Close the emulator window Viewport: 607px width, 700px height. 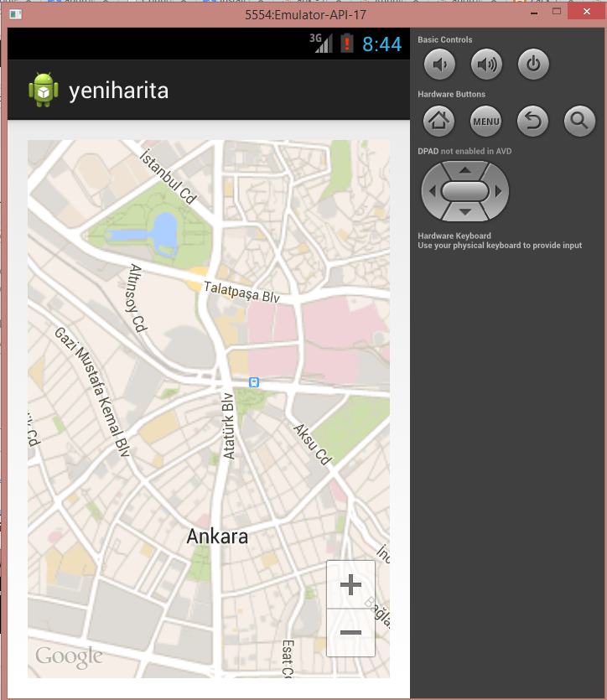click(x=587, y=12)
